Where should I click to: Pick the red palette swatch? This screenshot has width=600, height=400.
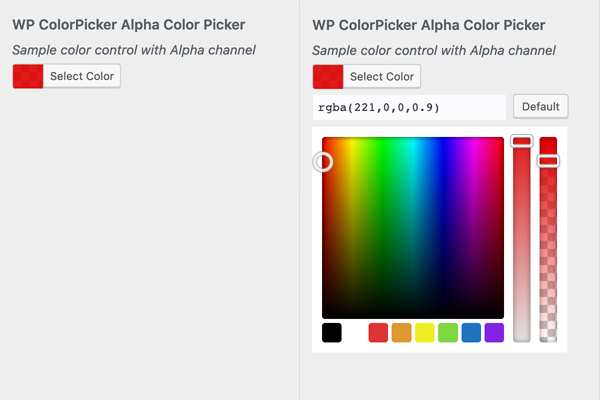click(378, 333)
